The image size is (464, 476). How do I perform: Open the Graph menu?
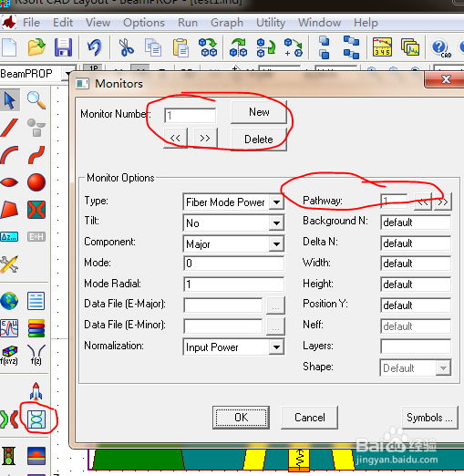(227, 23)
